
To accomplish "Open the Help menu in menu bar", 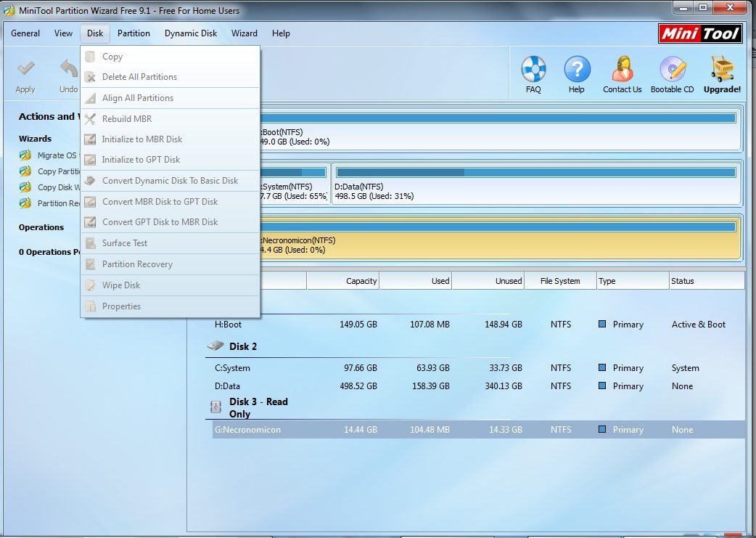I will (x=281, y=33).
